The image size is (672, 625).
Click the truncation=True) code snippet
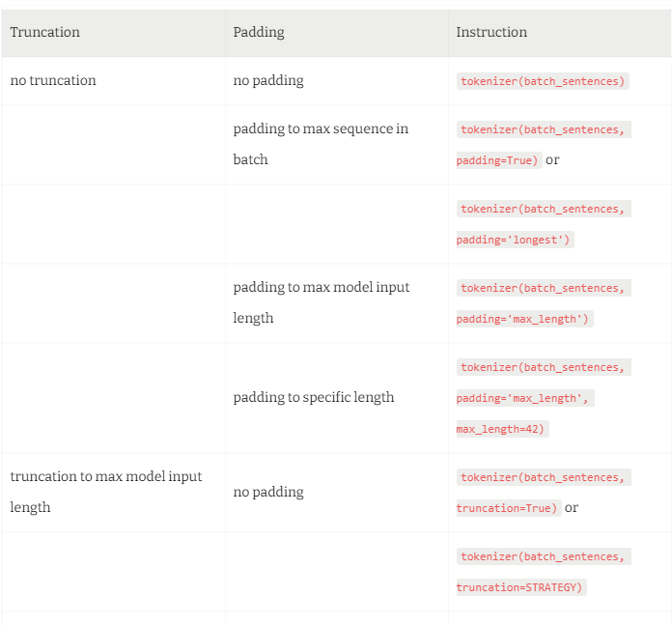pyautogui.click(x=508, y=508)
